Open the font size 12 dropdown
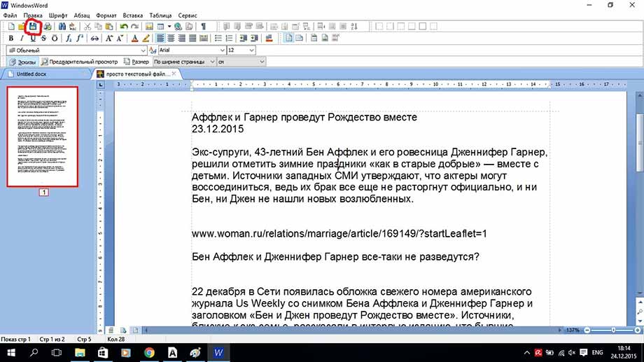This screenshot has width=644, height=362. pos(251,50)
